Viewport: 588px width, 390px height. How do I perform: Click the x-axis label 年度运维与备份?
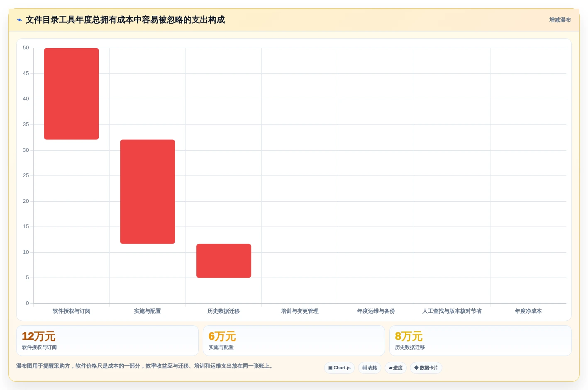tap(376, 311)
